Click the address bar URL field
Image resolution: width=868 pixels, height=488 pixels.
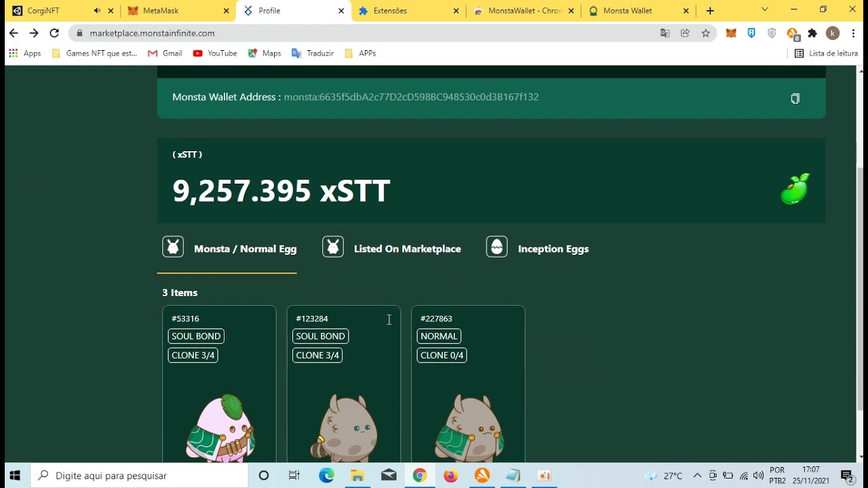click(x=366, y=33)
